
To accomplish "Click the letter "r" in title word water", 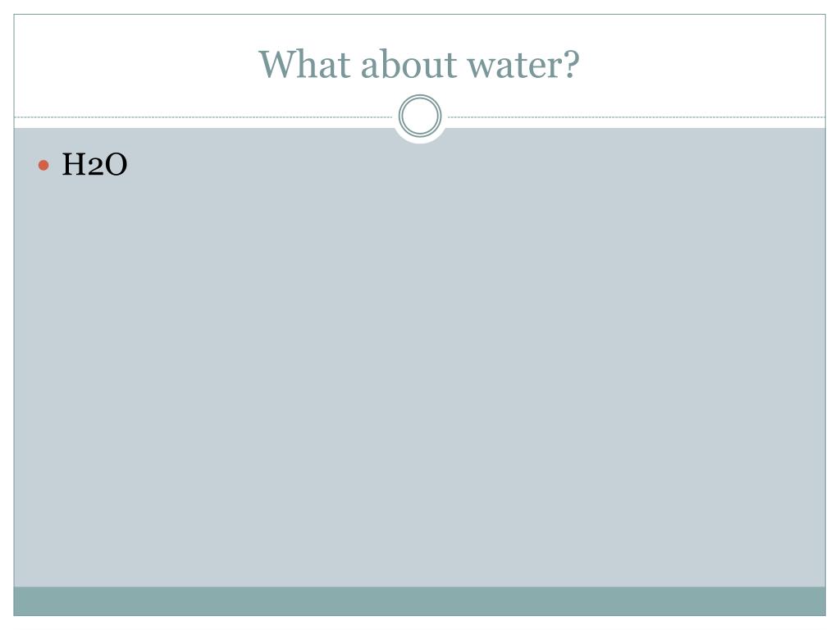I will 554,69.
